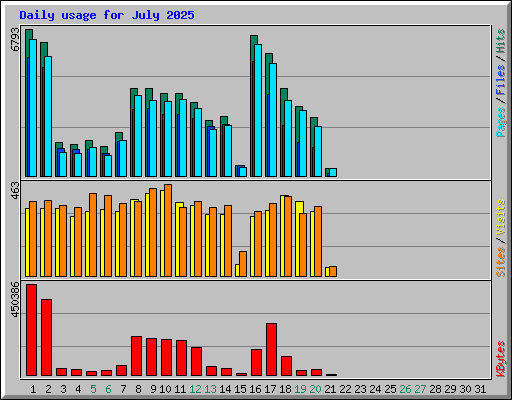Click day 21 on the x-axis
The width and height of the screenshot is (512, 400).
coord(330,389)
